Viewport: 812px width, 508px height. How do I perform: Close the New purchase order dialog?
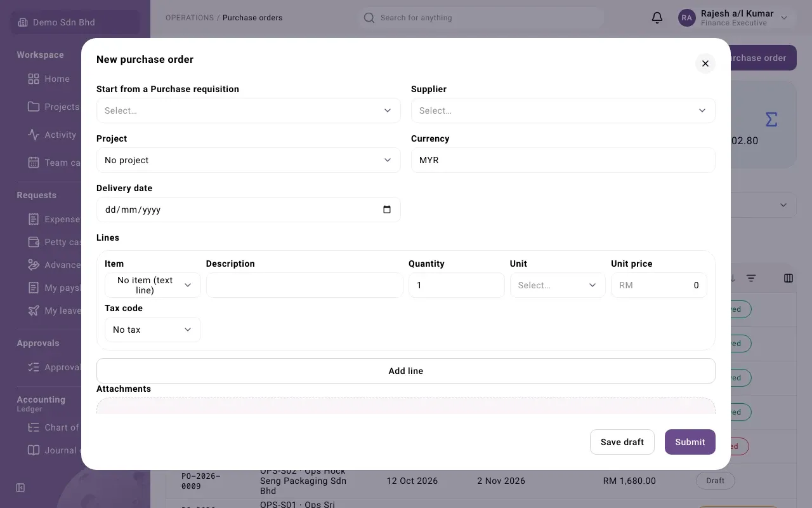pyautogui.click(x=705, y=63)
